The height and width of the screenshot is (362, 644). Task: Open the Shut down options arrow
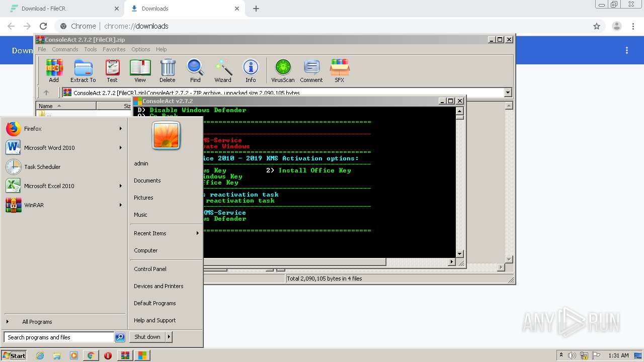[169, 337]
